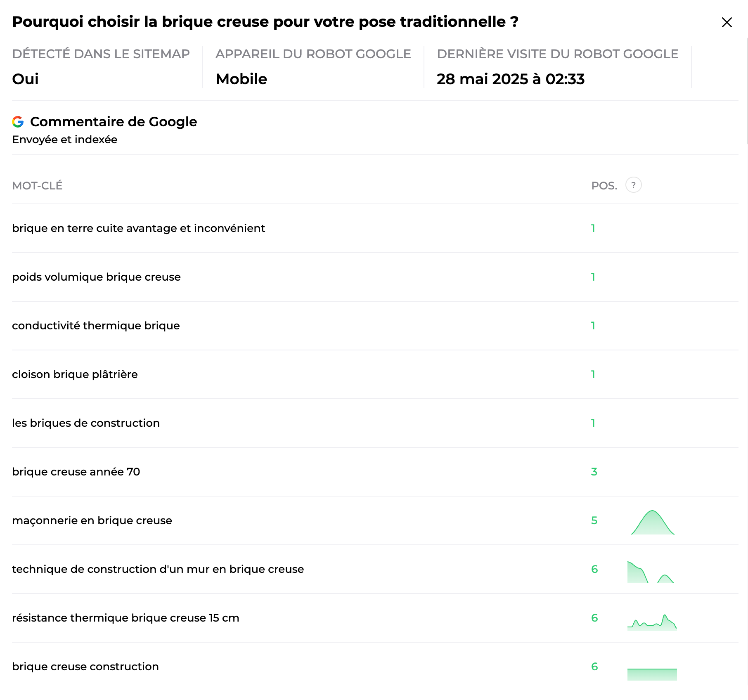This screenshot has width=748, height=700.
Task: Click the page title about brique creuse
Action: (x=265, y=22)
